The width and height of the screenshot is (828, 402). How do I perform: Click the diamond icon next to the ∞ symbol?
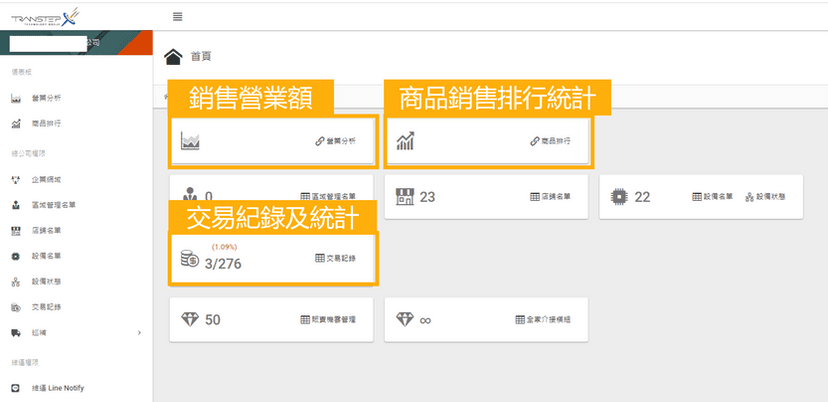(x=405, y=319)
